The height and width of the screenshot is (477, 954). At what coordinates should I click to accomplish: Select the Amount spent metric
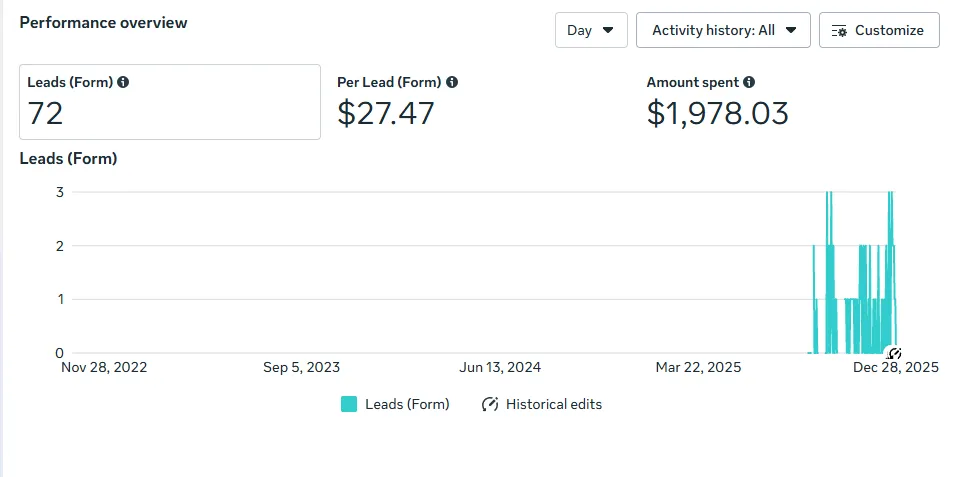pos(717,102)
